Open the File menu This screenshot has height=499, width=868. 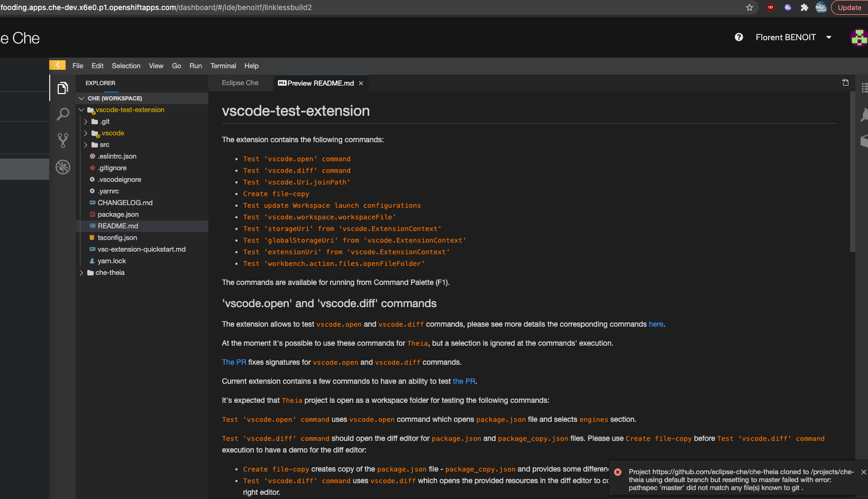[78, 66]
